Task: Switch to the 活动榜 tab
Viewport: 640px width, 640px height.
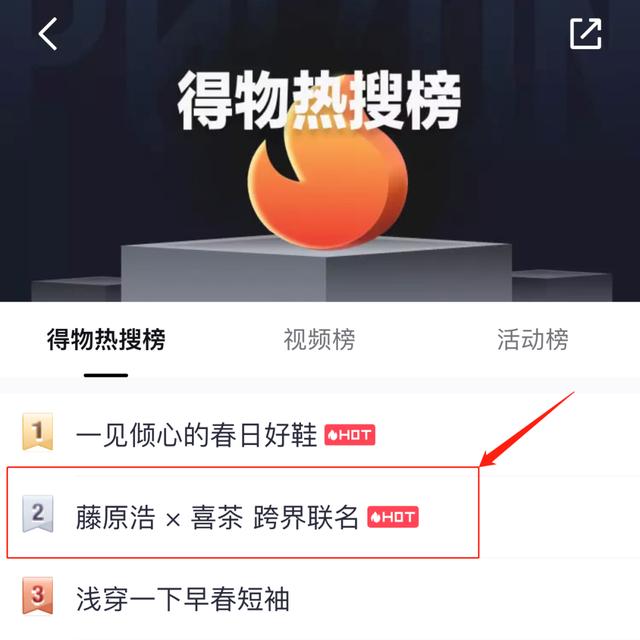Action: click(x=533, y=339)
